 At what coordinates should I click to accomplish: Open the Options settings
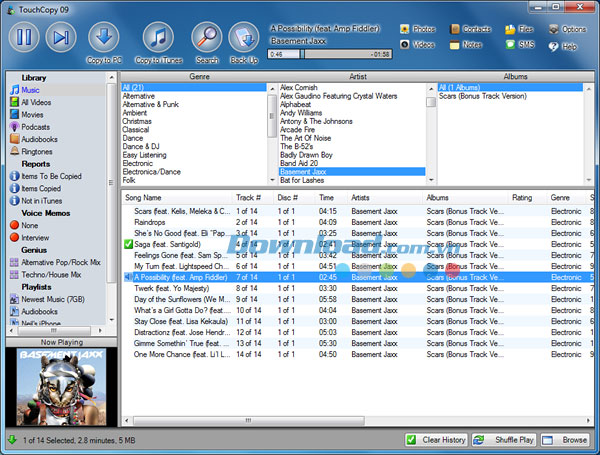click(x=567, y=29)
